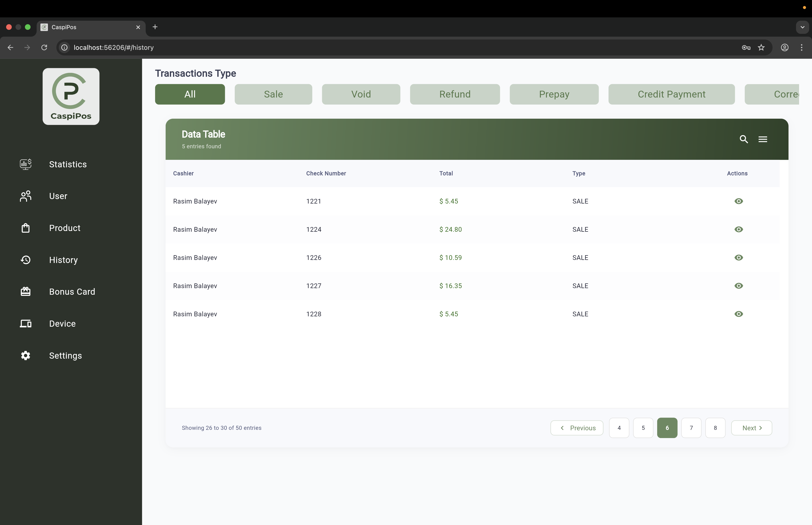Image resolution: width=812 pixels, height=525 pixels.
Task: Show details for check number 1228
Action: (x=738, y=314)
